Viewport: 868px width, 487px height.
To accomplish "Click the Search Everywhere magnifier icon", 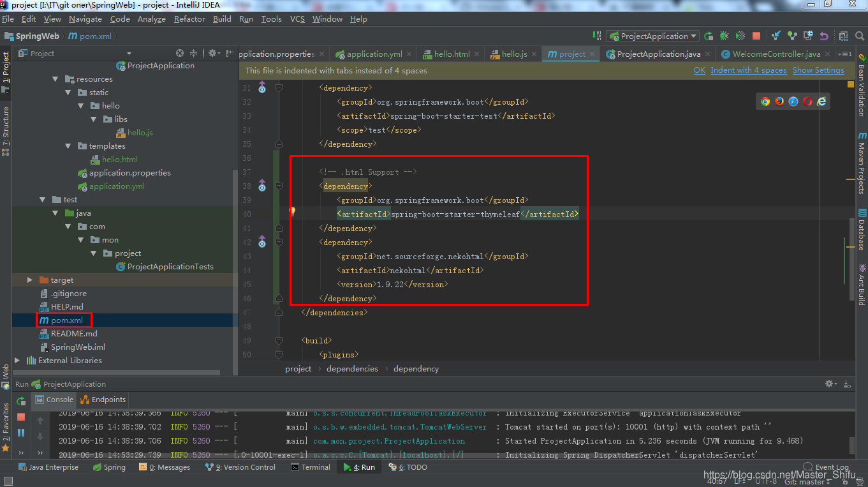I will 860,36.
